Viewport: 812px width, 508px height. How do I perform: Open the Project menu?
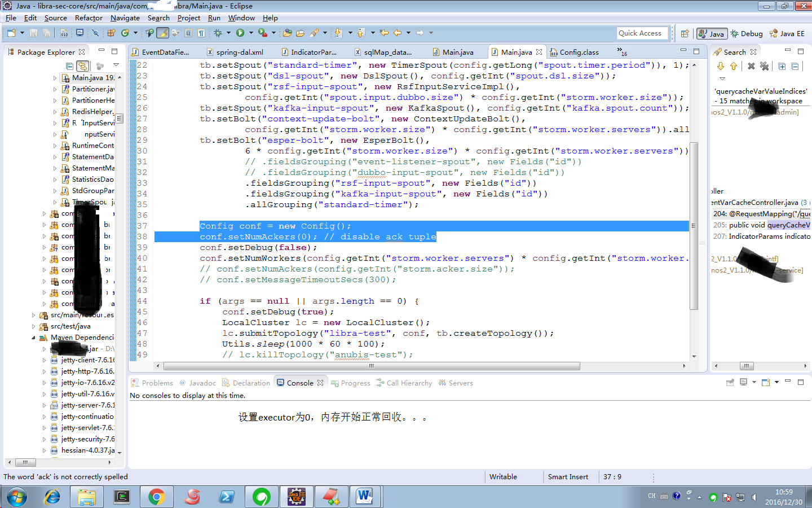[189, 18]
